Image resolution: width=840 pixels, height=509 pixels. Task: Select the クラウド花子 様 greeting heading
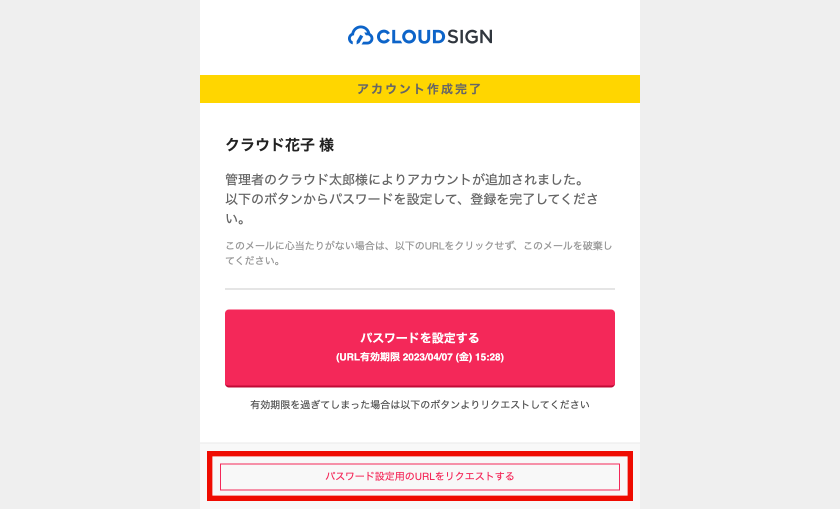click(x=279, y=145)
